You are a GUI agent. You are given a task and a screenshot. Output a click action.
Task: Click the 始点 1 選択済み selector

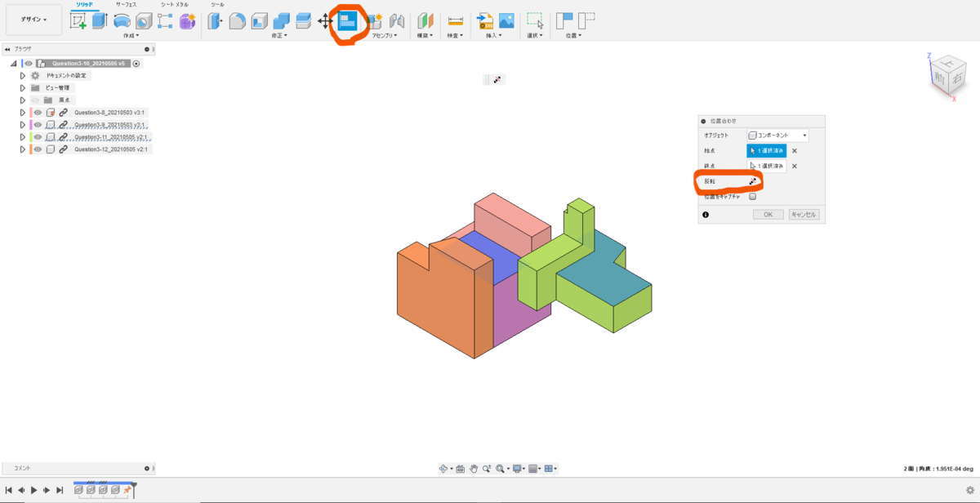coord(767,151)
